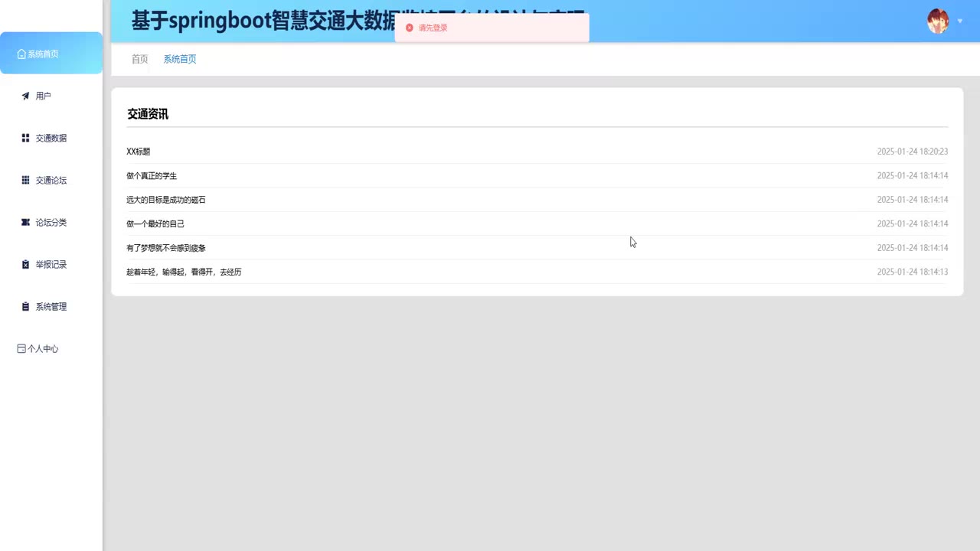Click the ticket icon beside 论坛分类
The image size is (980, 551).
pyautogui.click(x=25, y=222)
